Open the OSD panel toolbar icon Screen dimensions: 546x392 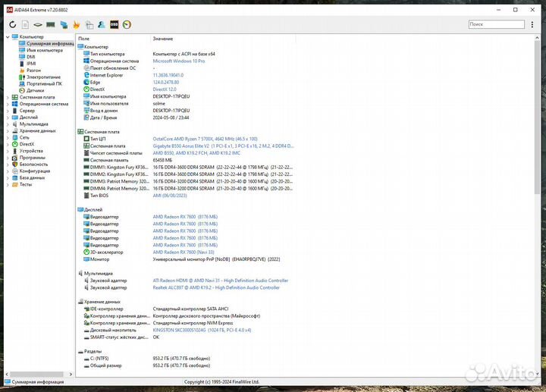click(x=114, y=25)
